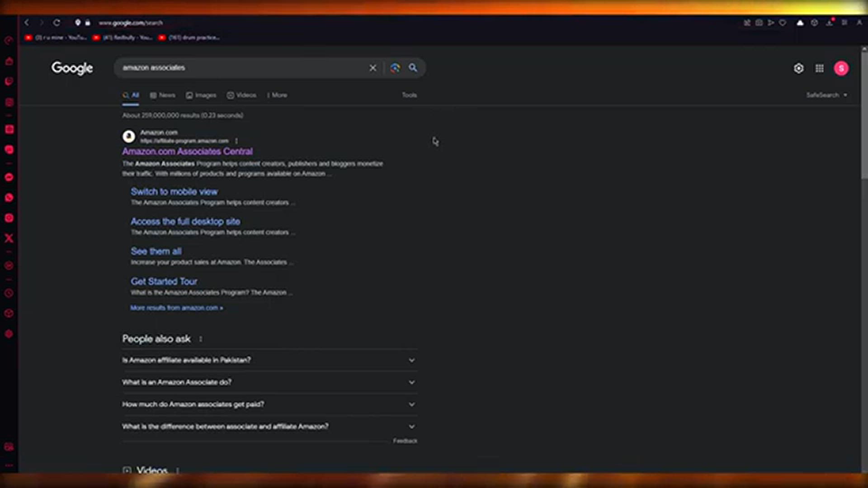This screenshot has height=488, width=868.
Task: Clear the search box with the X
Action: (373, 68)
